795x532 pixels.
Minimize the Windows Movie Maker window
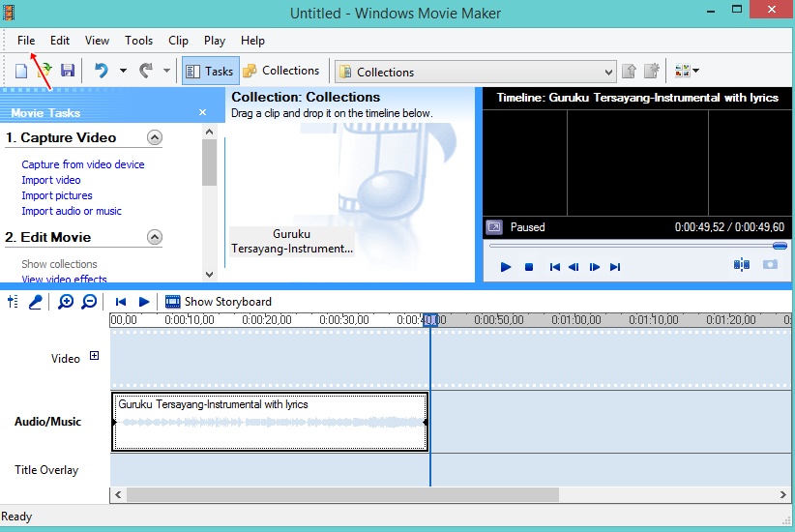click(711, 10)
